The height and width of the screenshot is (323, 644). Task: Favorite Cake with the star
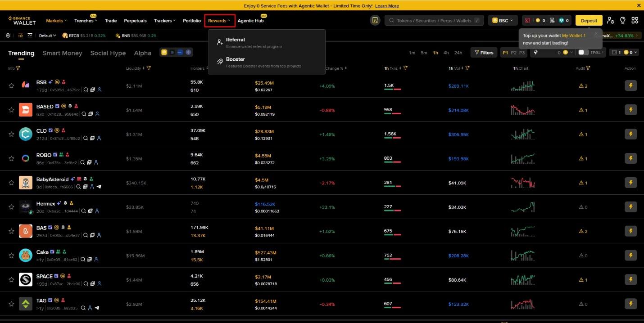coord(11,256)
